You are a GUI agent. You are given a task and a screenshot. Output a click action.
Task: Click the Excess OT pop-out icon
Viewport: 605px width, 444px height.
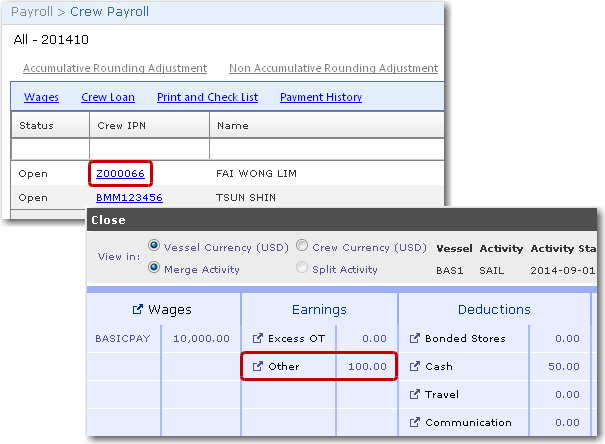point(258,339)
